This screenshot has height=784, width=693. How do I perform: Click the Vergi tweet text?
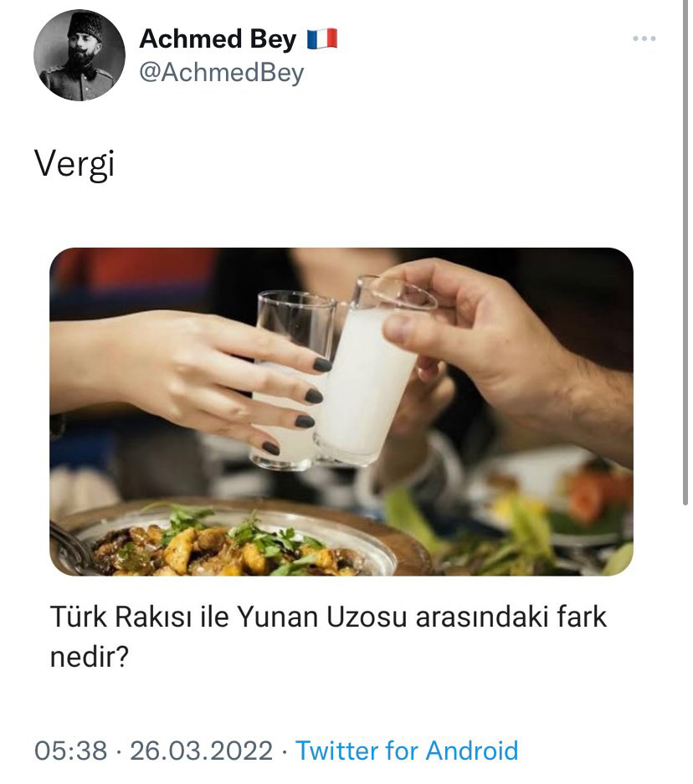click(x=74, y=164)
